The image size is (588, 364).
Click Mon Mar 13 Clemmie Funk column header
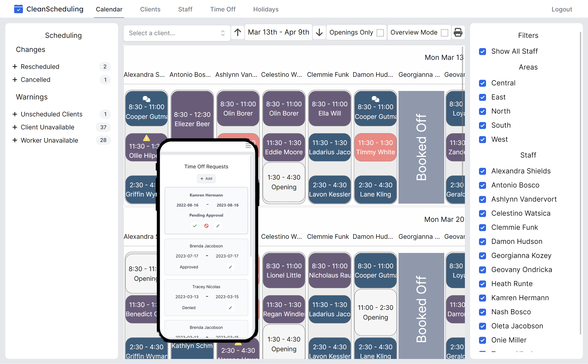coord(328,75)
